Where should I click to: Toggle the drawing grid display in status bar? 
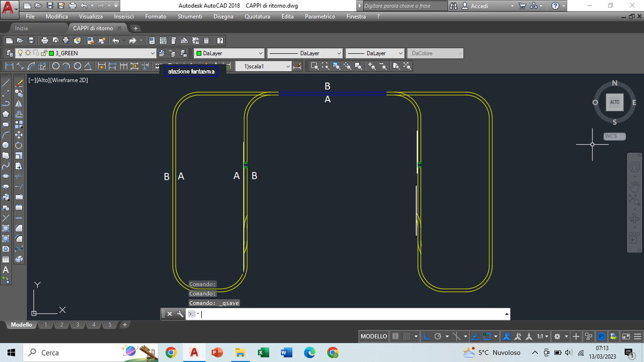pyautogui.click(x=396, y=336)
